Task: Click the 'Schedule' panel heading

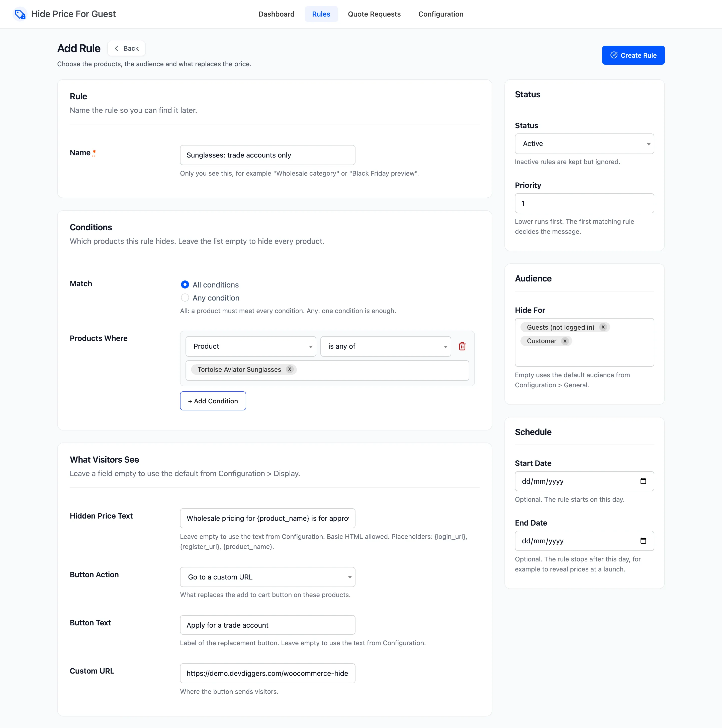Action: (533, 432)
